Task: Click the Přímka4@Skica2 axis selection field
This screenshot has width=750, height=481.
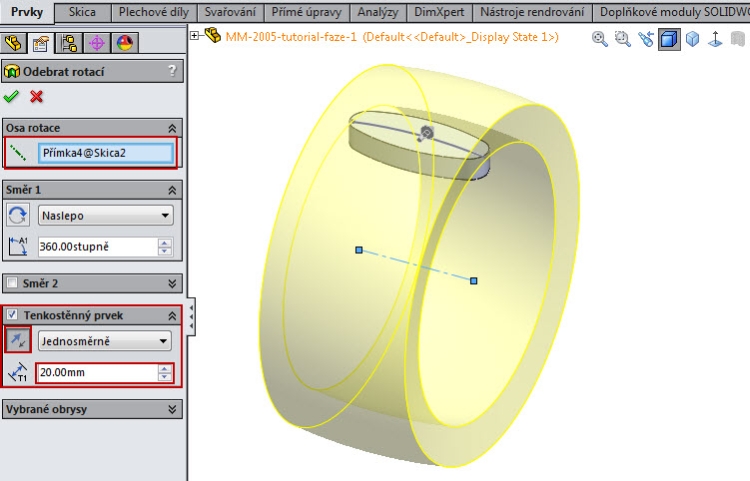Action: 106,153
